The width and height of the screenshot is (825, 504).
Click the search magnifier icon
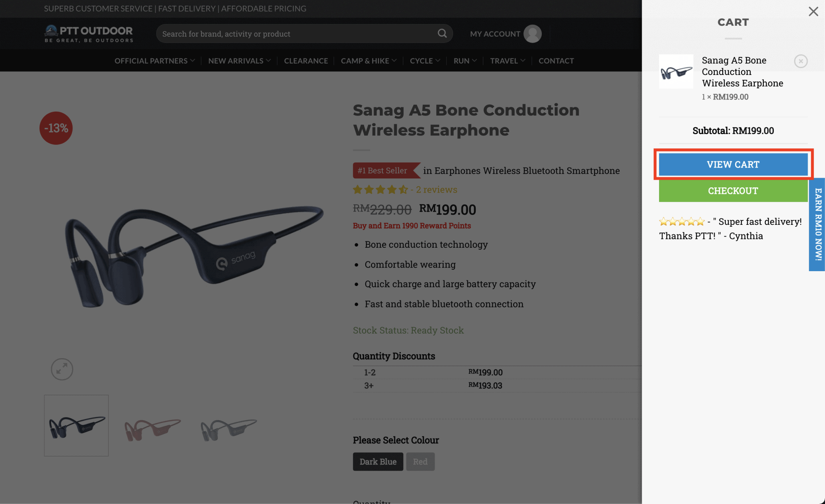click(x=442, y=33)
